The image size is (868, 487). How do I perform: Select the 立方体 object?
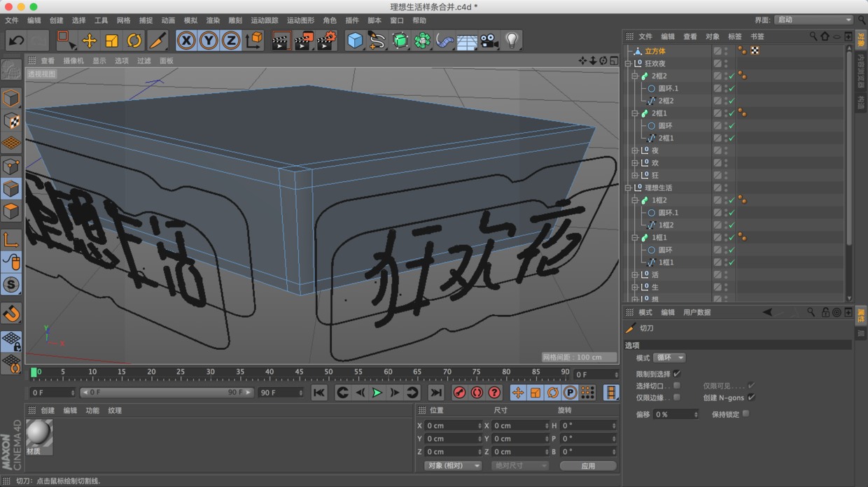[x=655, y=51]
